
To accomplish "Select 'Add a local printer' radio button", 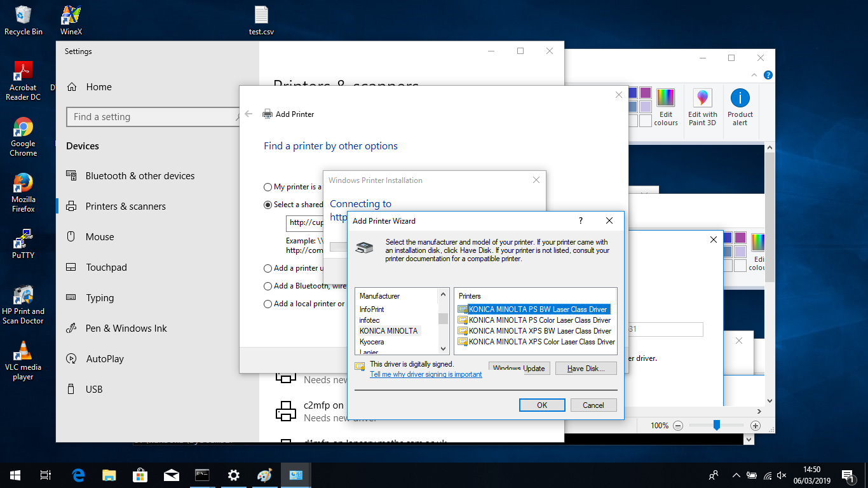I will point(268,304).
